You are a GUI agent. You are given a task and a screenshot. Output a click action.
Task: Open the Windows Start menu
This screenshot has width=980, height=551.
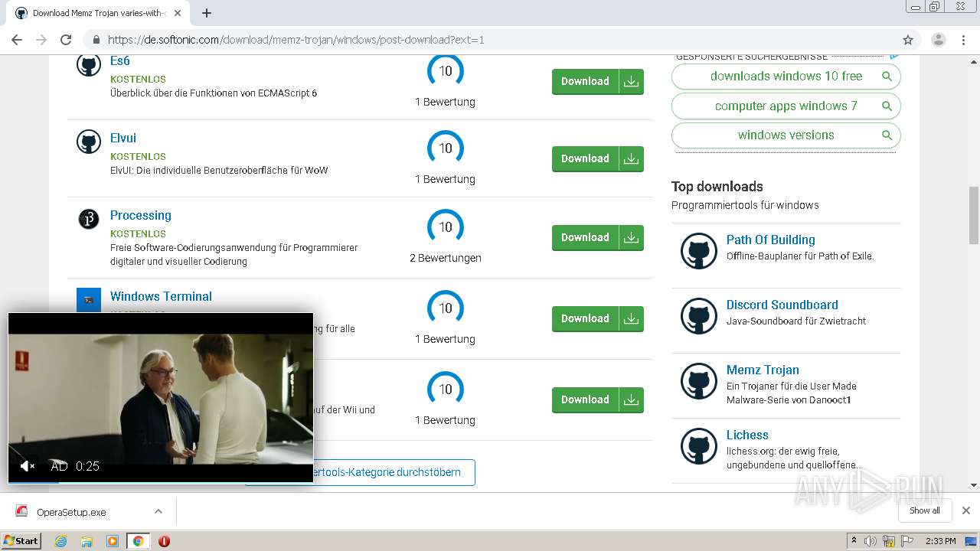(x=21, y=541)
